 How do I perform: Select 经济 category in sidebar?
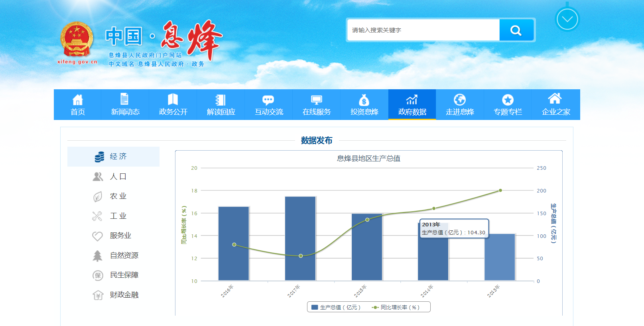114,157
